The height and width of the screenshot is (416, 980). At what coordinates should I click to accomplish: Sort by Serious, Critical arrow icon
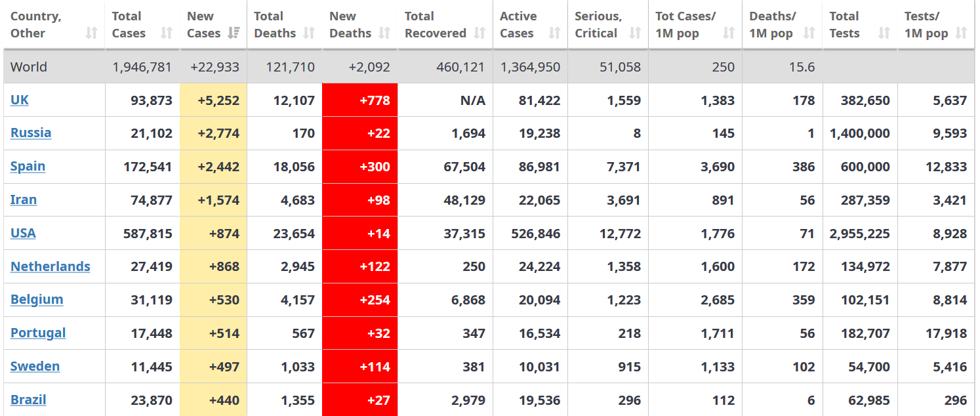[635, 33]
